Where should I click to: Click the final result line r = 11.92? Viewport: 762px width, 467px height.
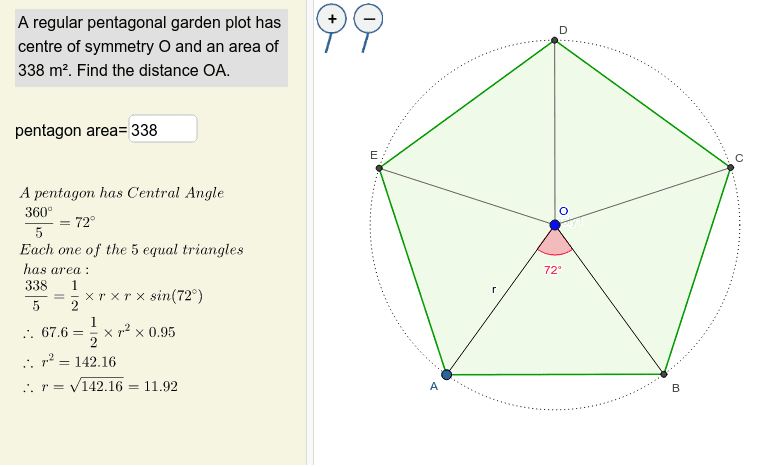pyautogui.click(x=101, y=386)
